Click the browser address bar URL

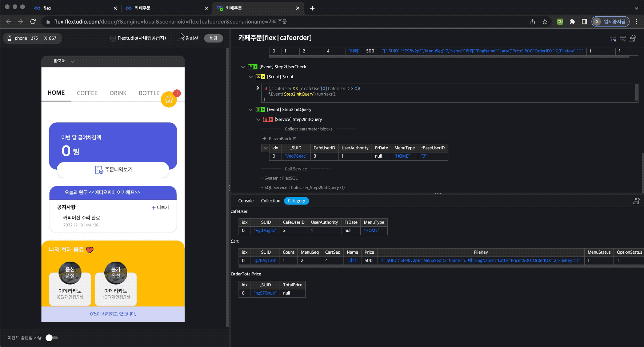pyautogui.click(x=170, y=22)
